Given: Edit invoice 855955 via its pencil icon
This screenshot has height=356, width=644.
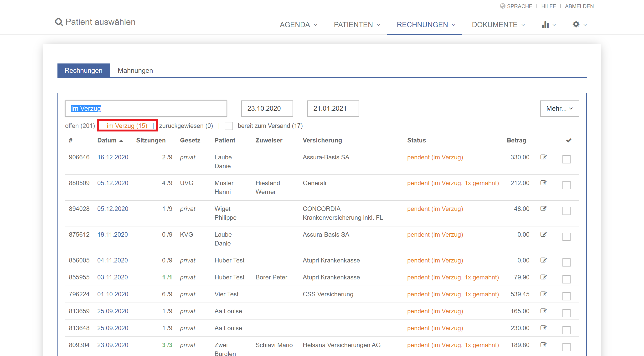Looking at the screenshot, I should 543,277.
